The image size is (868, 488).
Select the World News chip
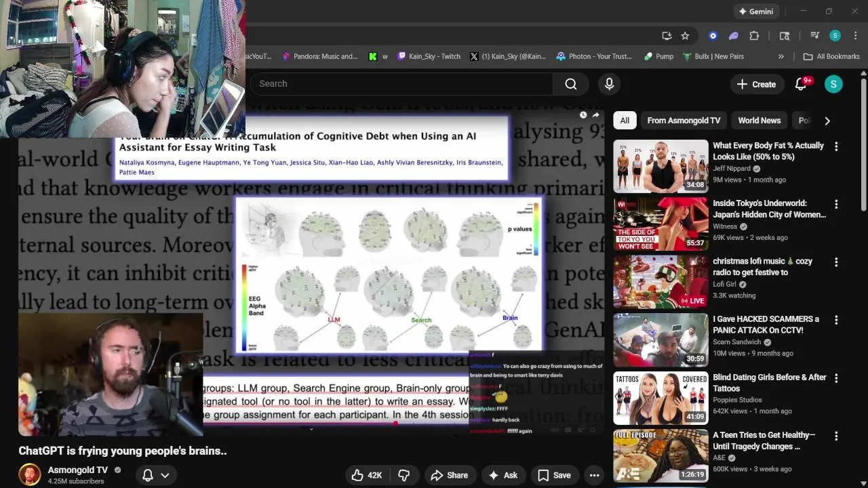(x=759, y=121)
